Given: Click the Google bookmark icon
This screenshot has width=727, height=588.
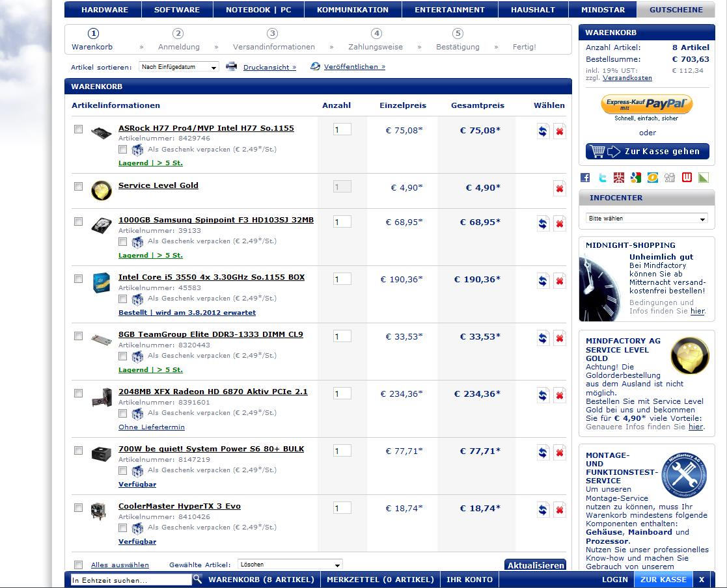Looking at the screenshot, I should pos(636,178).
